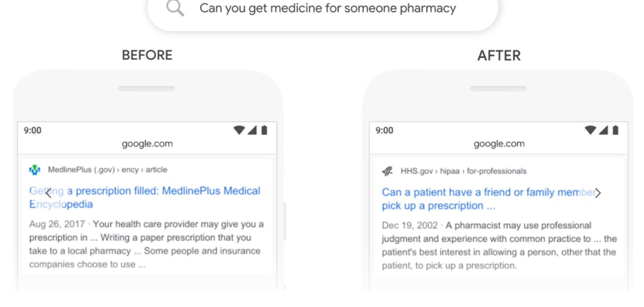
Task: Click the search magnifier icon
Action: click(175, 8)
